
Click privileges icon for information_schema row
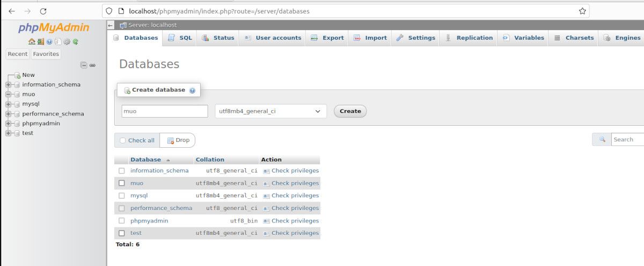tap(266, 171)
